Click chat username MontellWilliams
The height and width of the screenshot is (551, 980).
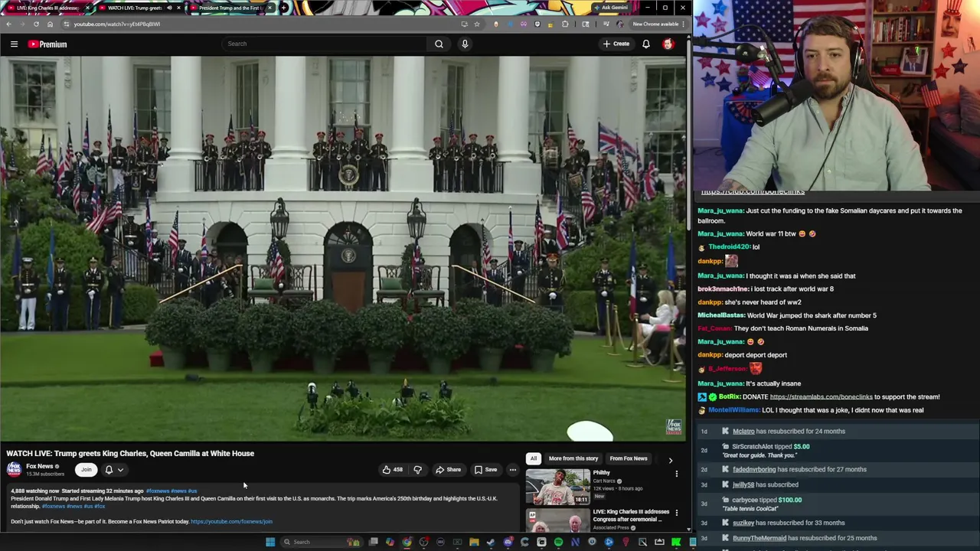pos(733,410)
